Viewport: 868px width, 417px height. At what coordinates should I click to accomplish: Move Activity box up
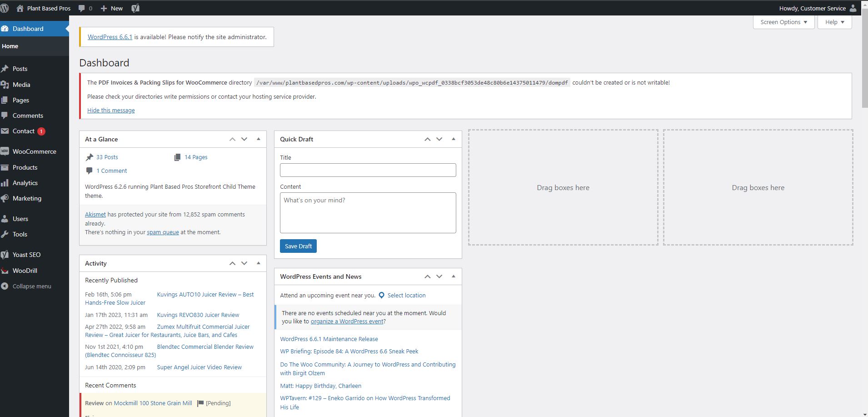[x=232, y=263]
